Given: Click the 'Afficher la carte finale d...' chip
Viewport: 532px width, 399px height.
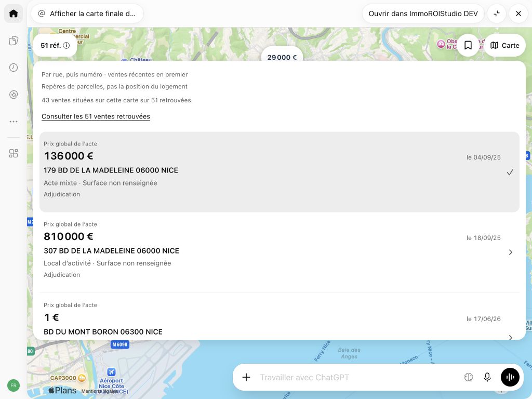Looking at the screenshot, I should point(87,14).
